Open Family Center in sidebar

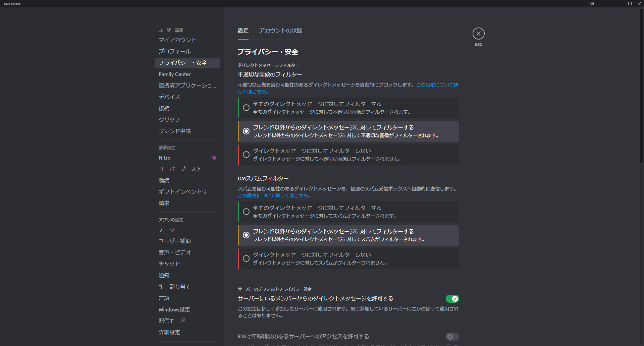point(174,74)
